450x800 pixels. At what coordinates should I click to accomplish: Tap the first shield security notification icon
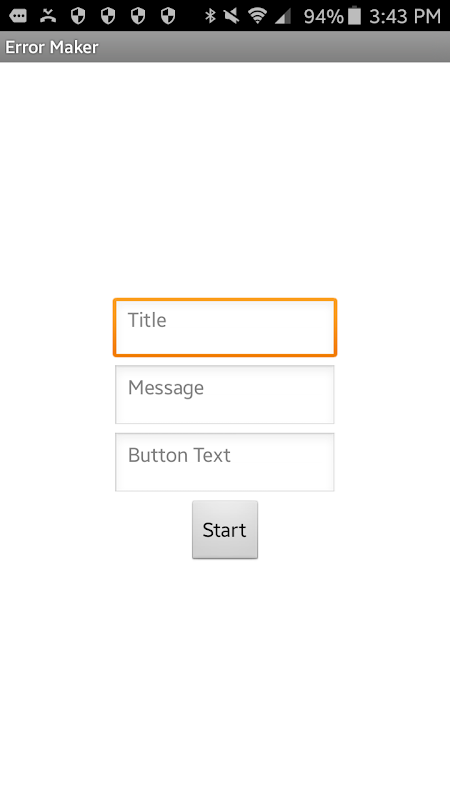click(x=78, y=16)
